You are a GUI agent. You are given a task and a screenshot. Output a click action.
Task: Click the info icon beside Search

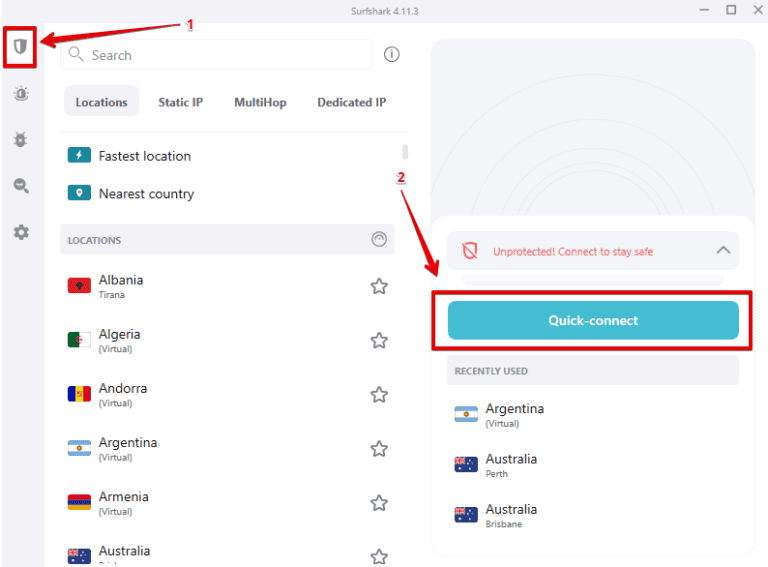(392, 55)
